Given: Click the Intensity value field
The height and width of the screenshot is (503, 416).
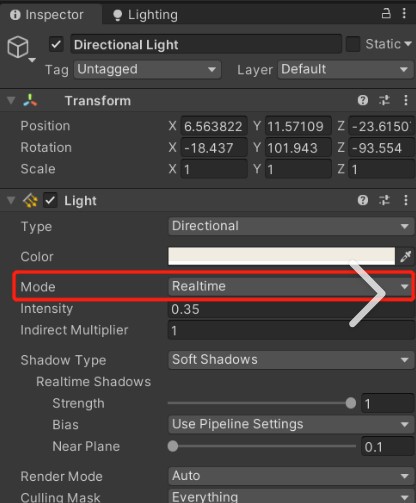Looking at the screenshot, I should pyautogui.click(x=291, y=309).
